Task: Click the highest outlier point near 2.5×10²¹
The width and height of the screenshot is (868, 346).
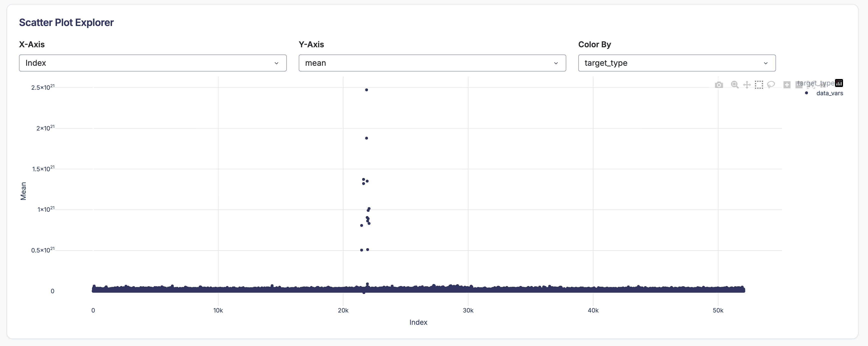Action: point(366,90)
